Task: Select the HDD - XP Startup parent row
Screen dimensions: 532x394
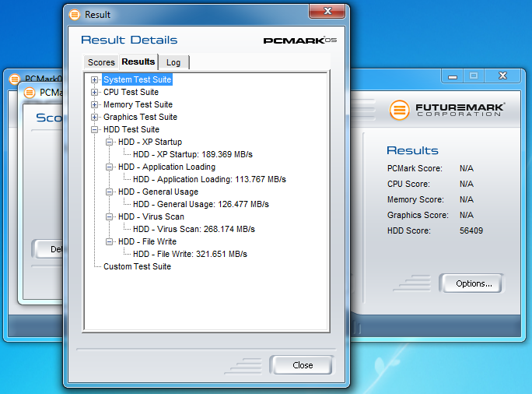Action: click(x=150, y=142)
